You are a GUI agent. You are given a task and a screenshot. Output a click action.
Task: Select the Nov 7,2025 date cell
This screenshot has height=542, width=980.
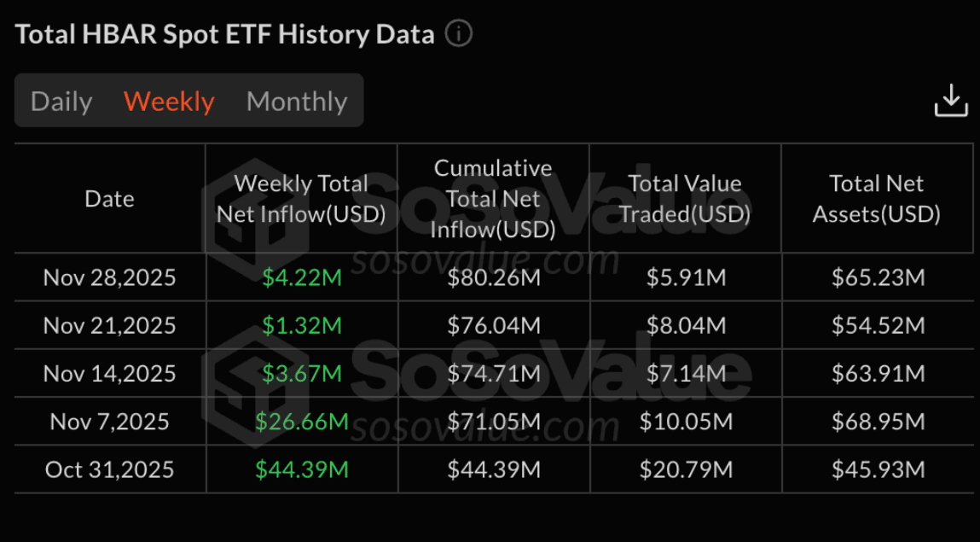click(110, 421)
